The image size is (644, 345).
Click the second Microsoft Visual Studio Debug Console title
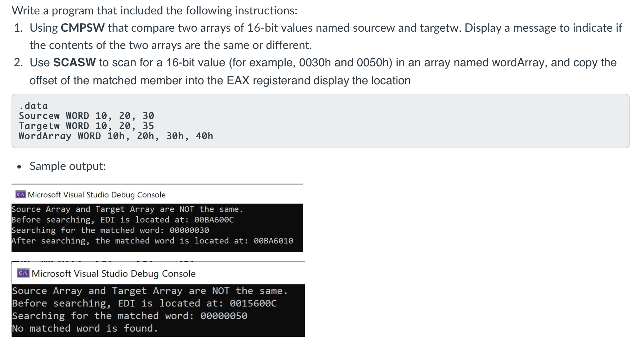coord(113,273)
